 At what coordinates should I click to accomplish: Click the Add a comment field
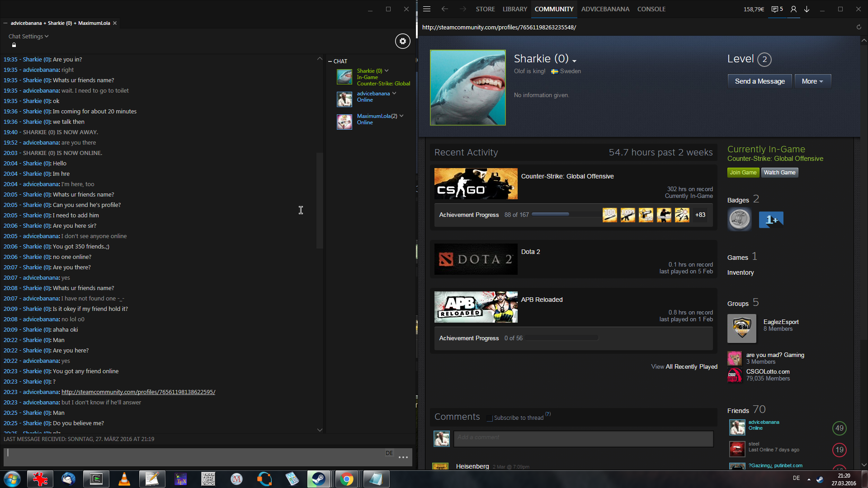click(x=583, y=437)
